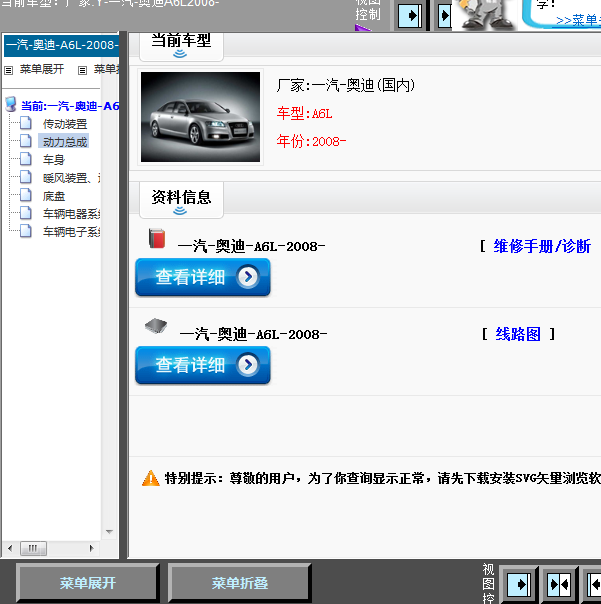Click the purple triangle under 控制
Screen dimensions: 601x604
362,28
